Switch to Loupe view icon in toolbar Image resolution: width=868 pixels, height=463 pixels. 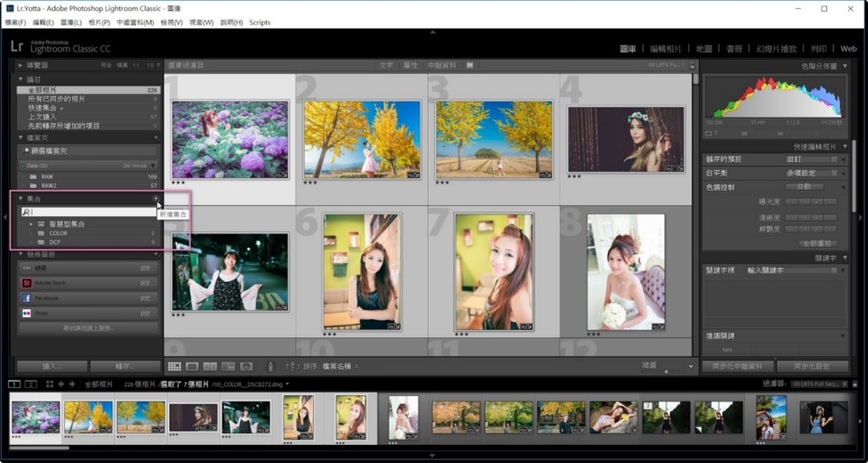tap(192, 366)
